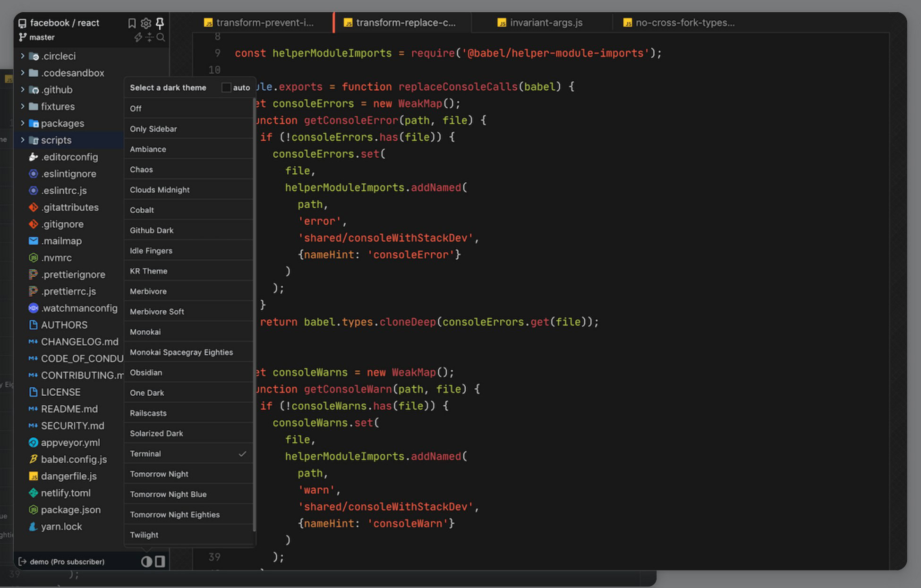This screenshot has height=588, width=921.
Task: Choose Idle Fingers theme
Action: click(188, 250)
